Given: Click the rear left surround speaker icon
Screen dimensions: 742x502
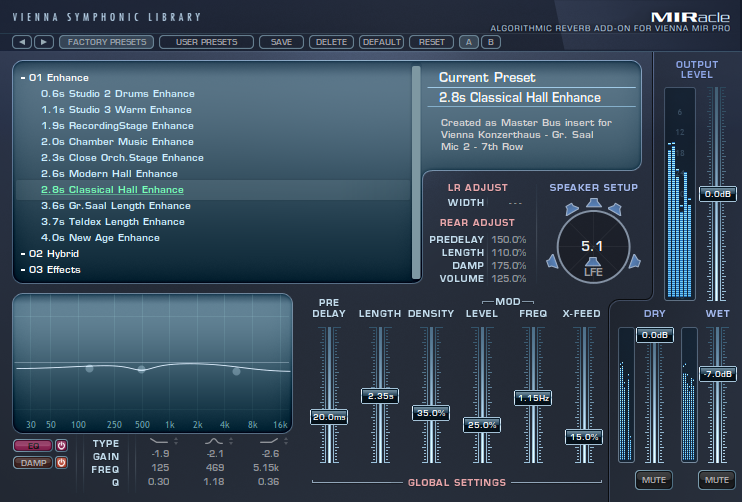Looking at the screenshot, I should (x=552, y=261).
